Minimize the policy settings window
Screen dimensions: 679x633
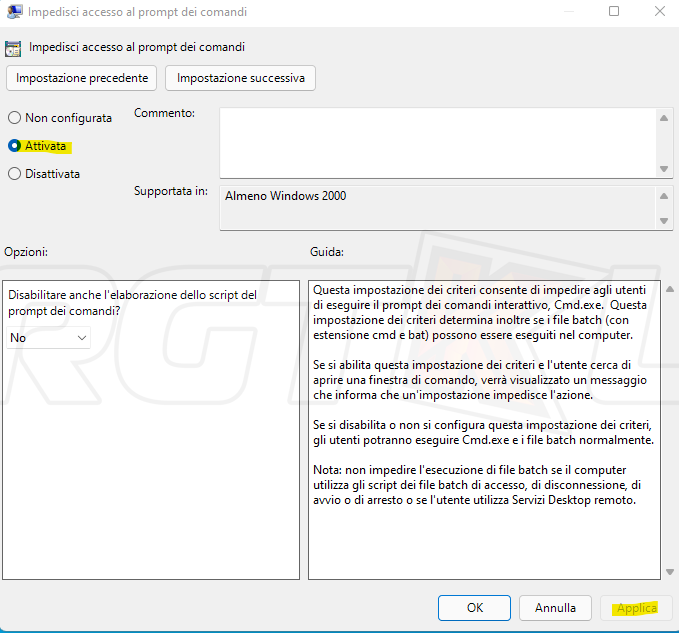tap(567, 12)
